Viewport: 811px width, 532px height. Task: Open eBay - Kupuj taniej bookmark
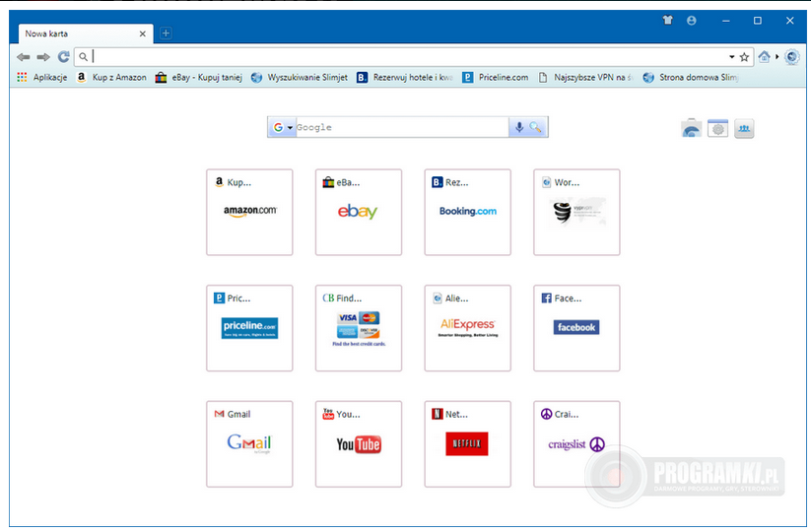click(199, 77)
